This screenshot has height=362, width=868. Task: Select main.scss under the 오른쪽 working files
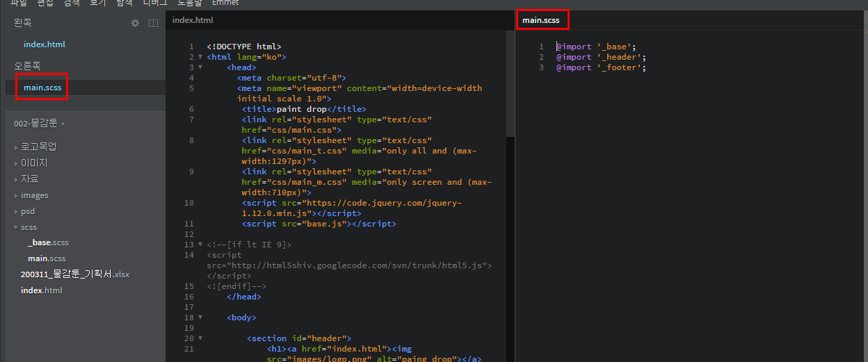42,87
